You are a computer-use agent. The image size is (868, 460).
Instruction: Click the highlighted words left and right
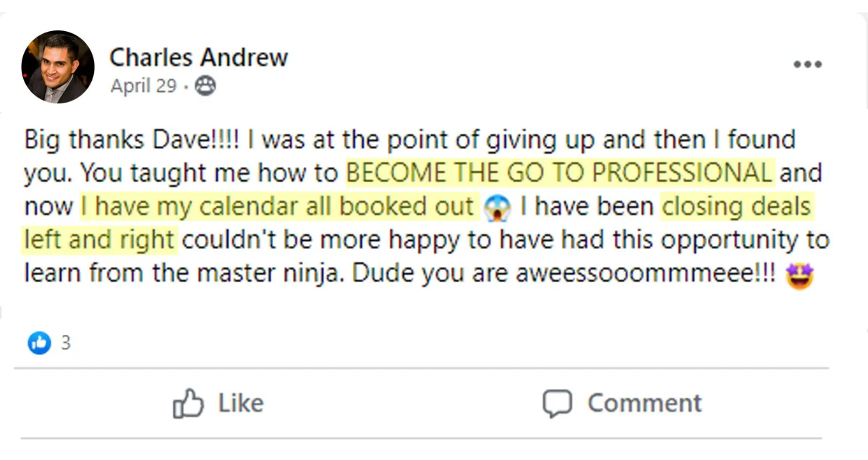(100, 240)
